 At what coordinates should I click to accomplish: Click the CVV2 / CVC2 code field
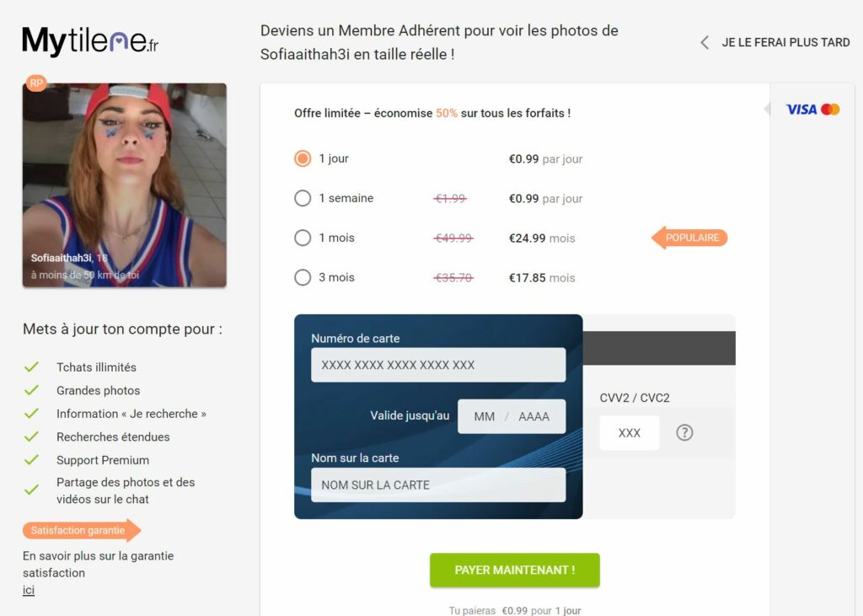coord(629,432)
